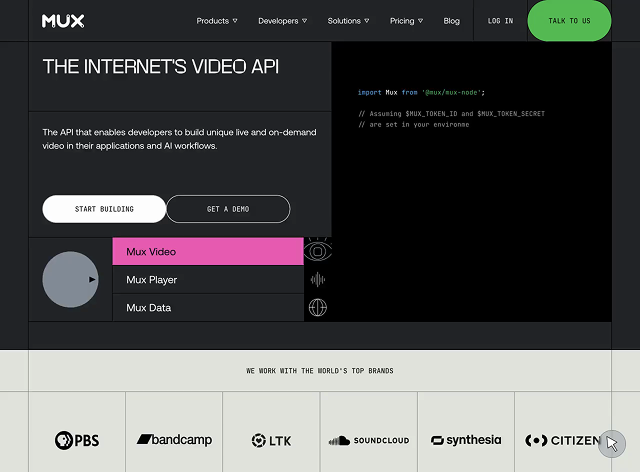Click the waveform icon beside Mux Player
The width and height of the screenshot is (640, 472).
tap(318, 280)
